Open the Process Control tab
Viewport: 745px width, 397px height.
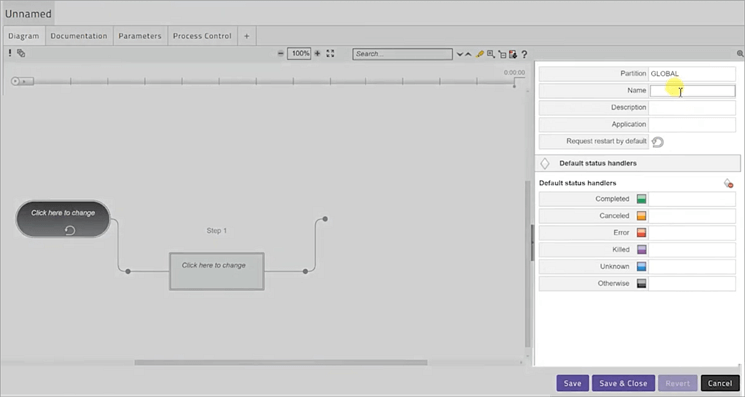(202, 36)
